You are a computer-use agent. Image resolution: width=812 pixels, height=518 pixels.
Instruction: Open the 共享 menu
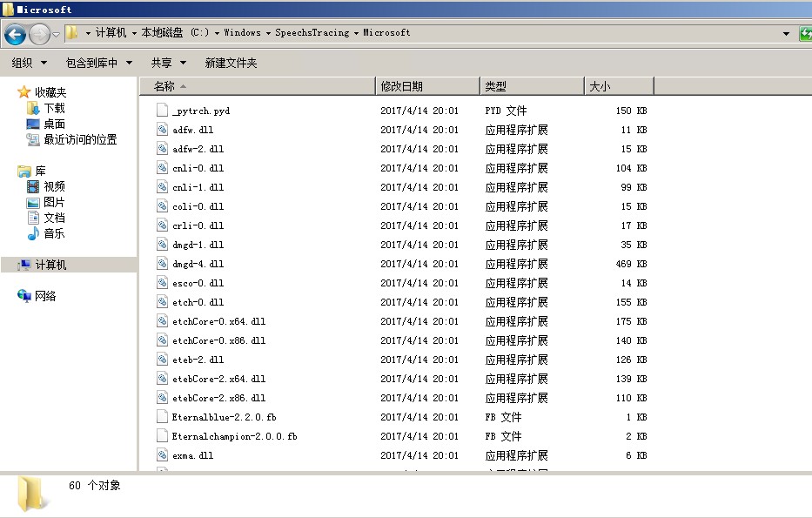168,64
